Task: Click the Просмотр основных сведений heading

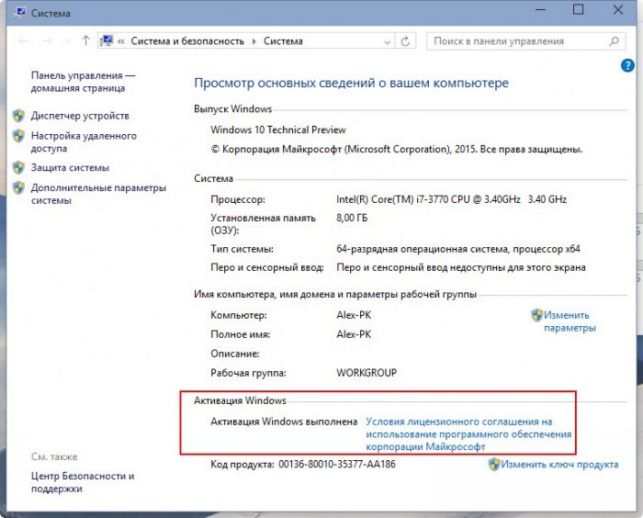Action: (x=351, y=83)
